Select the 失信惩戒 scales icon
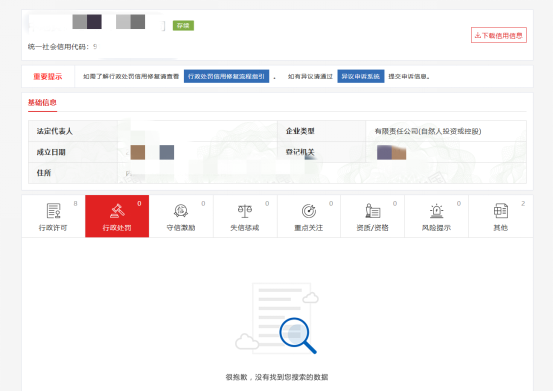Image resolution: width=553 pixels, height=391 pixels. [245, 211]
